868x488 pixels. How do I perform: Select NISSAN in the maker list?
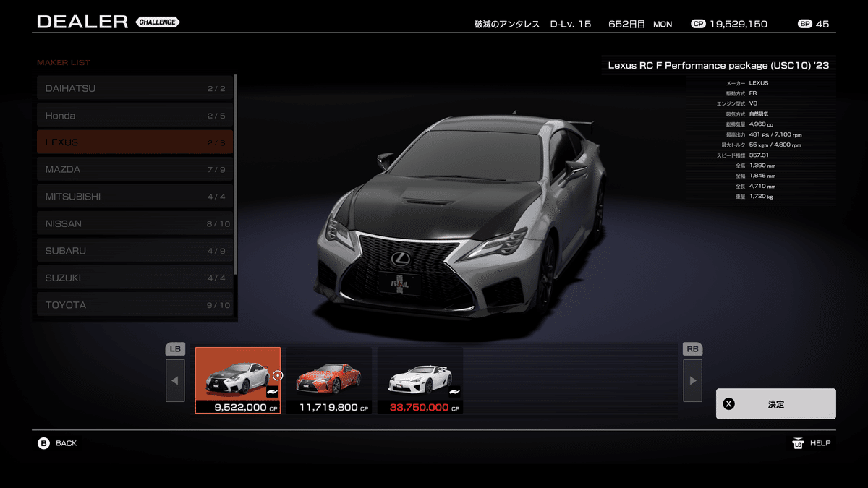(135, 223)
